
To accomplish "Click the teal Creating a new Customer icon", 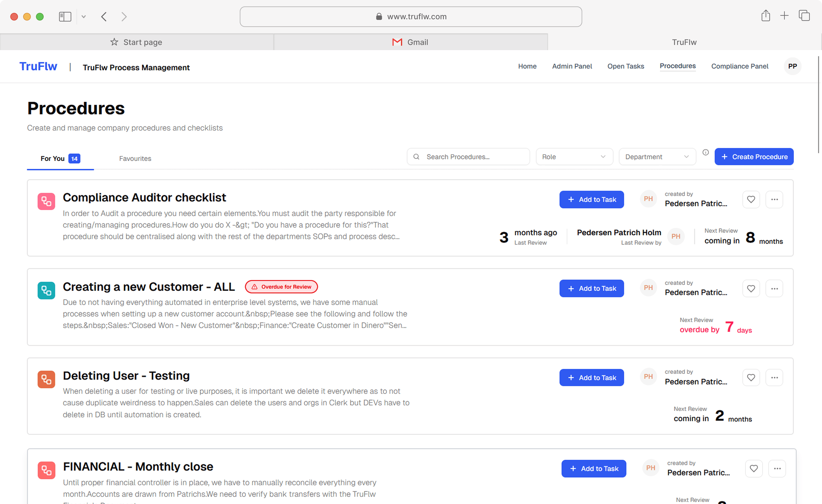I will (46, 291).
